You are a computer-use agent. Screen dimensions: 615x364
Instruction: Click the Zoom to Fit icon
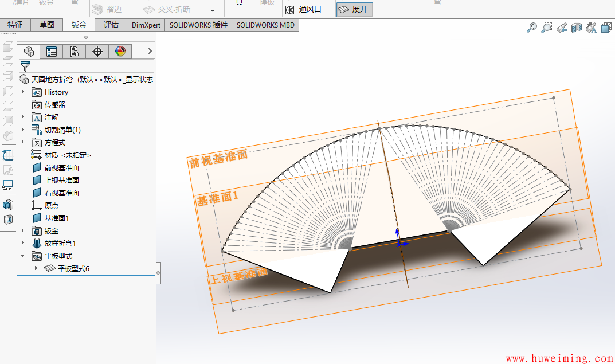click(x=531, y=27)
